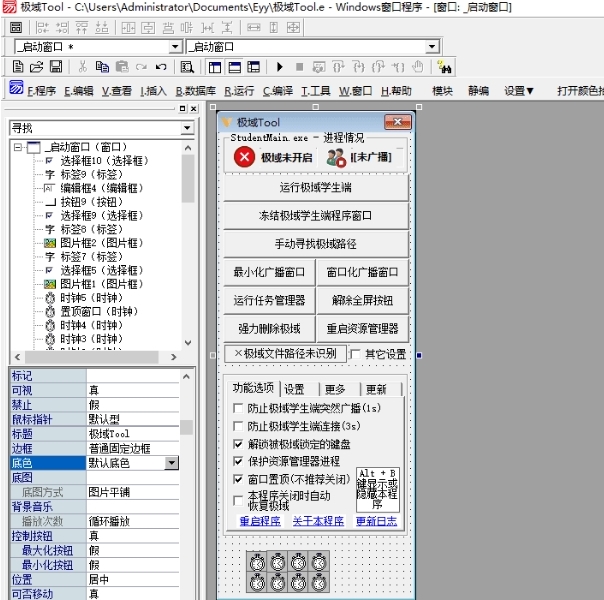Click the property list vertical scrollbar thumb

186,427
